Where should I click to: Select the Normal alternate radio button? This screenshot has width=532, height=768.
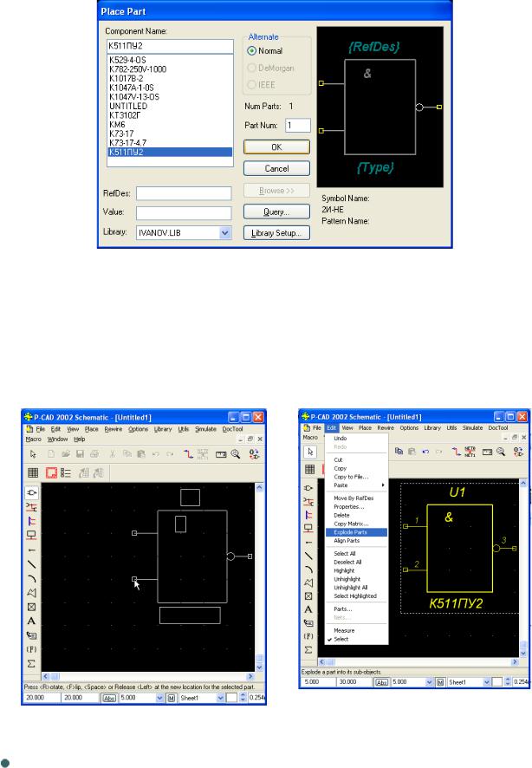click(251, 50)
